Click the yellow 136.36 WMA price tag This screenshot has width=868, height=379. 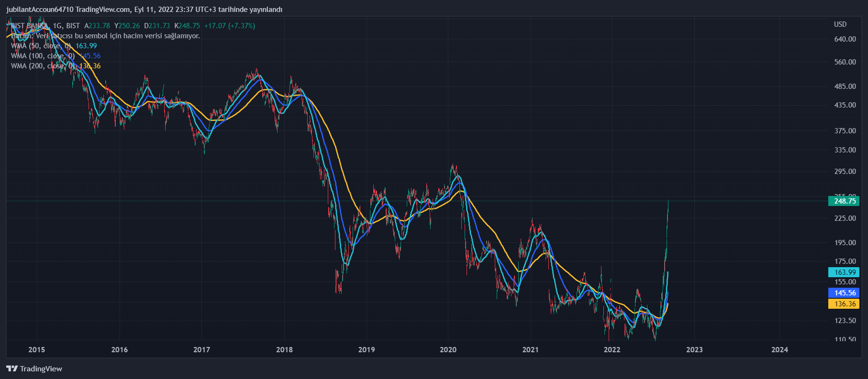pos(844,304)
